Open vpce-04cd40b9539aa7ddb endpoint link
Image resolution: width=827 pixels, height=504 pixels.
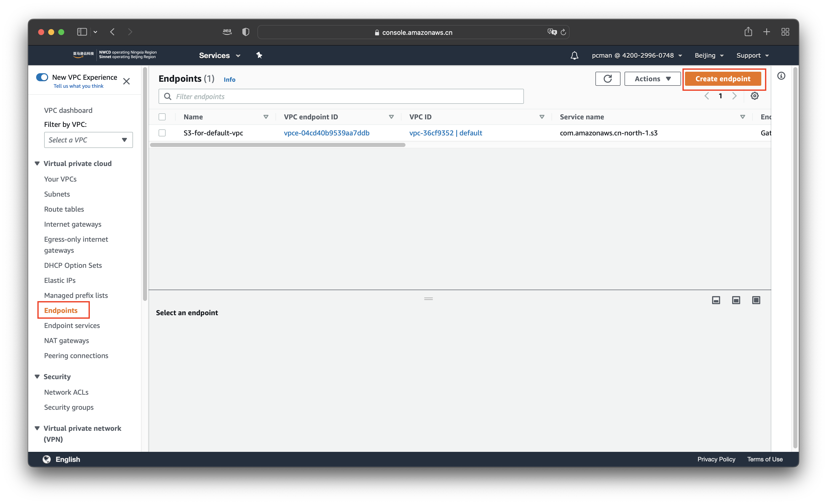coord(327,133)
